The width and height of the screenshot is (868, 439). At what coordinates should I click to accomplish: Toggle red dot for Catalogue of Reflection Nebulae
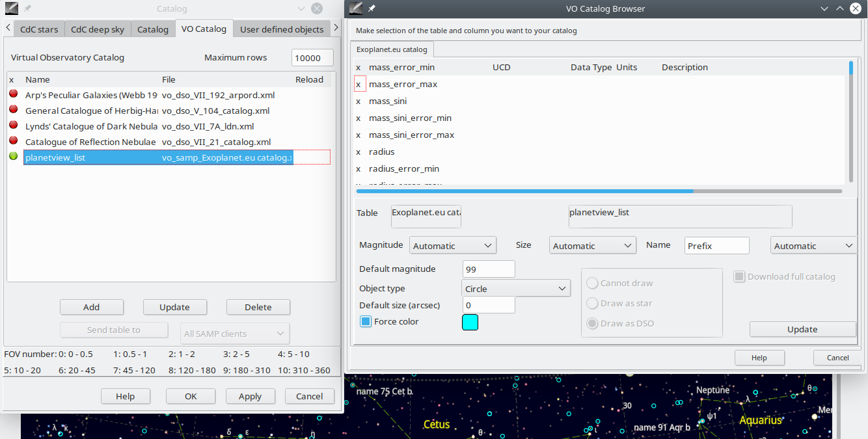13,141
